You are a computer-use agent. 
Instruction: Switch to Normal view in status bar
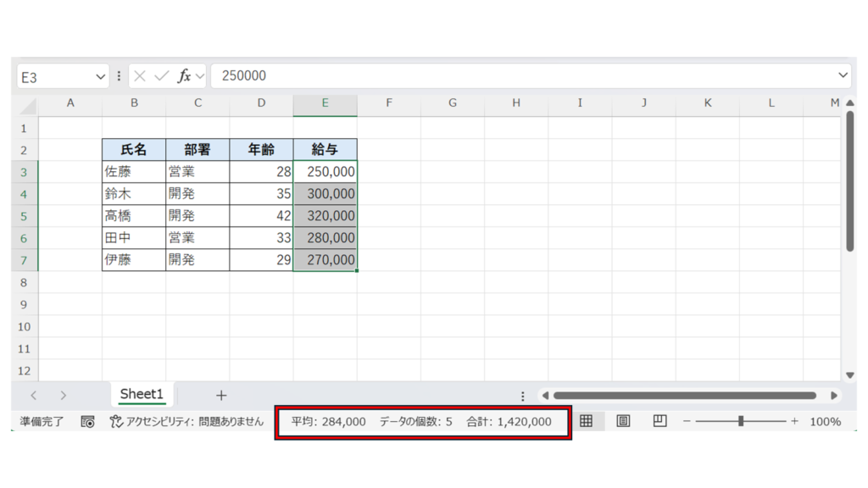pyautogui.click(x=586, y=421)
